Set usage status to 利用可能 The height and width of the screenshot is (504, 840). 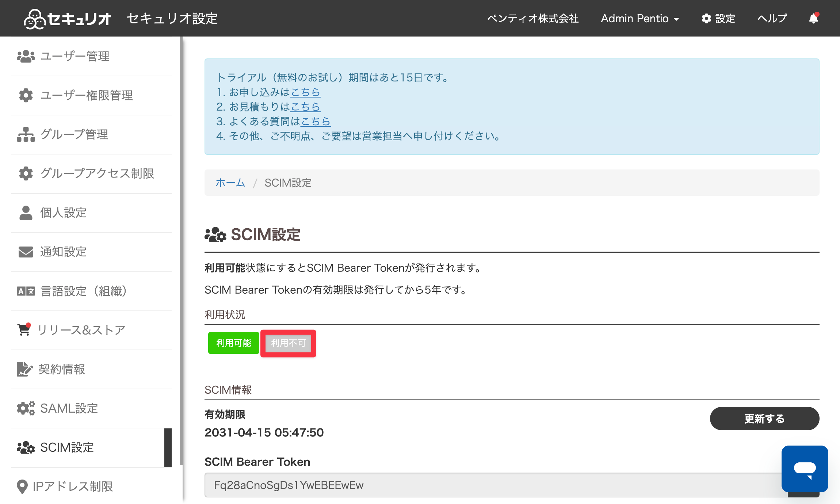[x=233, y=343]
